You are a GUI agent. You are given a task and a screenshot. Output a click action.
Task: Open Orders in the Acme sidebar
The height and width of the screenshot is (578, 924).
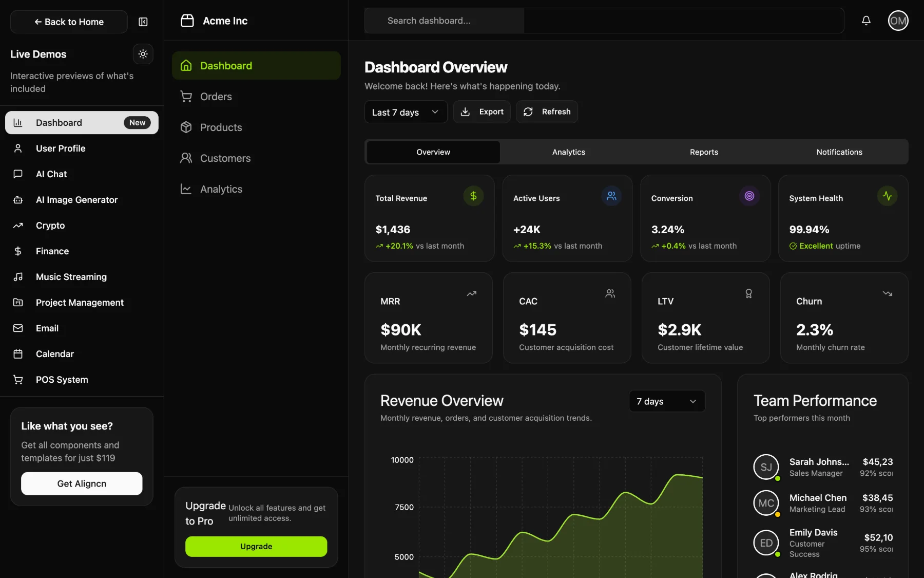(256, 97)
